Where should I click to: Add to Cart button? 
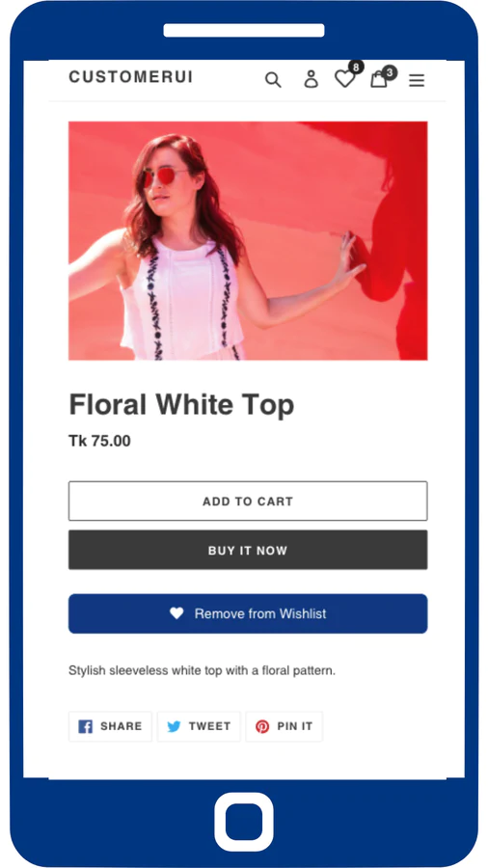coord(248,501)
